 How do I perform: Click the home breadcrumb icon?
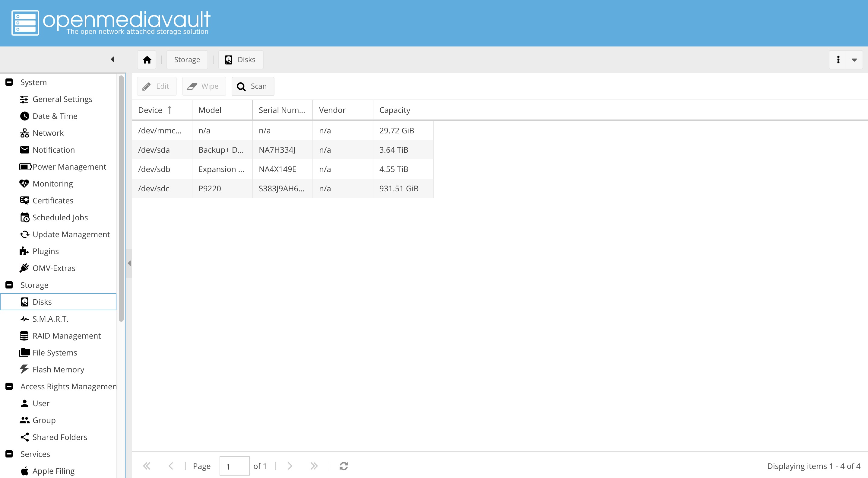(x=147, y=60)
